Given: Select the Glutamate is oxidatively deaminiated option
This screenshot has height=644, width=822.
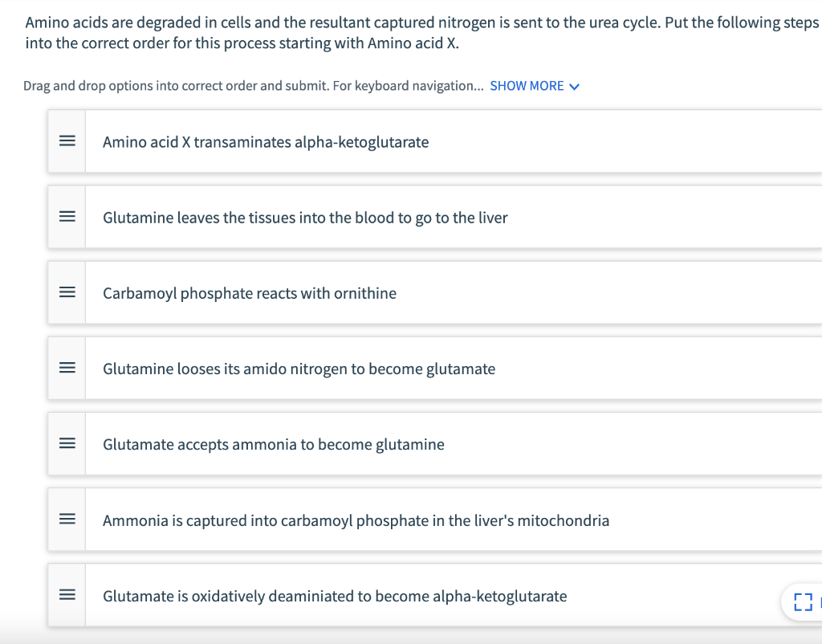Looking at the screenshot, I should tap(335, 594).
